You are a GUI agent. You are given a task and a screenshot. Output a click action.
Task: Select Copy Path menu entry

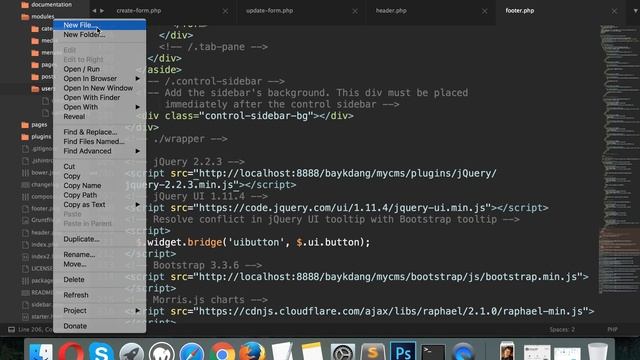(100, 195)
